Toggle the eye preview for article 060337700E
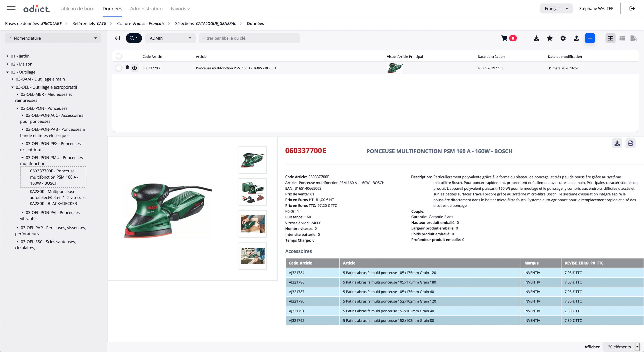 [x=135, y=68]
